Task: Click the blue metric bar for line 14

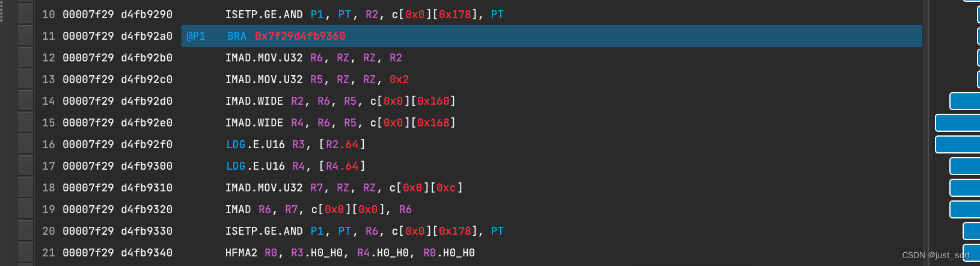Action: pos(965,101)
